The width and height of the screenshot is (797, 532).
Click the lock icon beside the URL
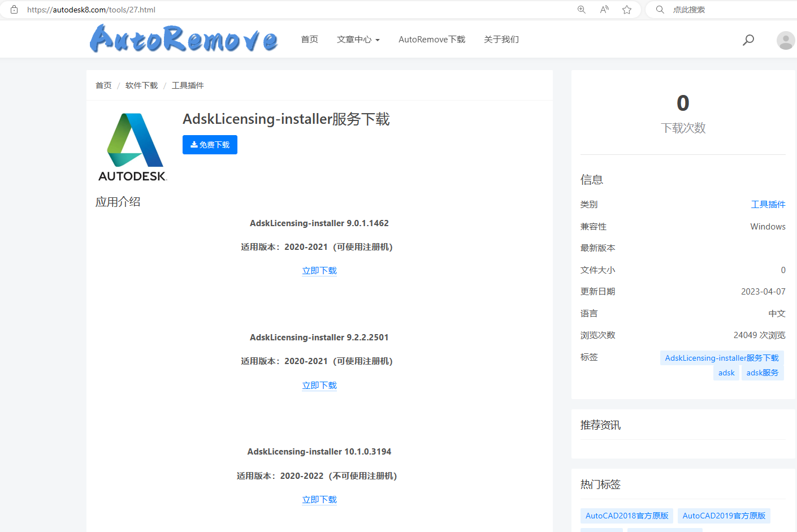click(x=14, y=10)
